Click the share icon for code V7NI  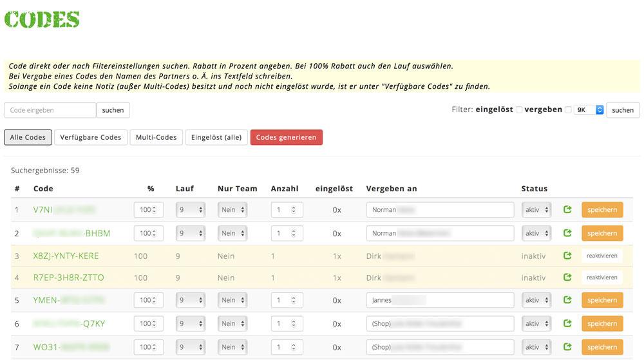click(567, 209)
